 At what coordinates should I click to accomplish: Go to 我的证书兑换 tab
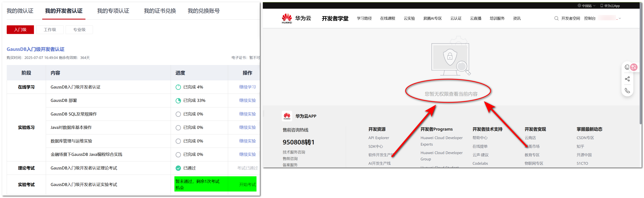click(x=160, y=11)
